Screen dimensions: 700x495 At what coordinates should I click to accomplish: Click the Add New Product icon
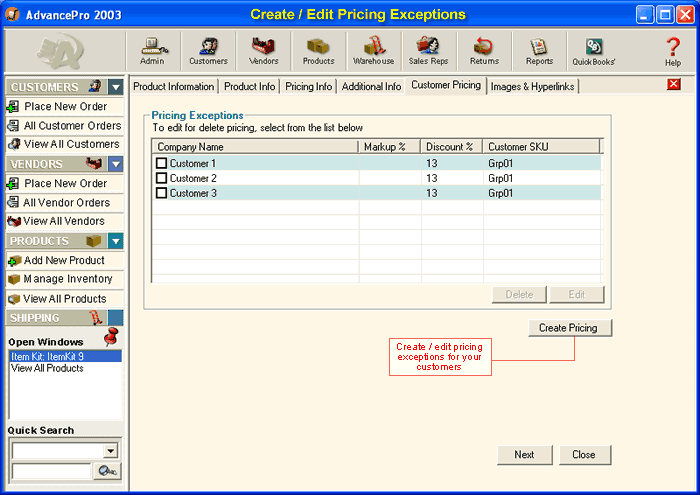pyautogui.click(x=14, y=260)
